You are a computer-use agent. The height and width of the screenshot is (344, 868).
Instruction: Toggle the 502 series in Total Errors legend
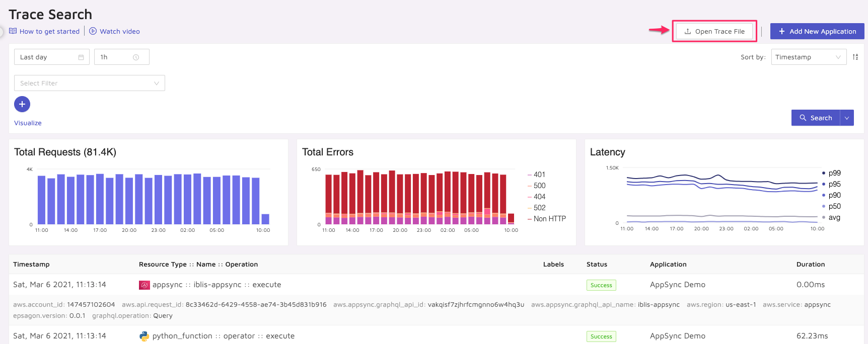(537, 208)
